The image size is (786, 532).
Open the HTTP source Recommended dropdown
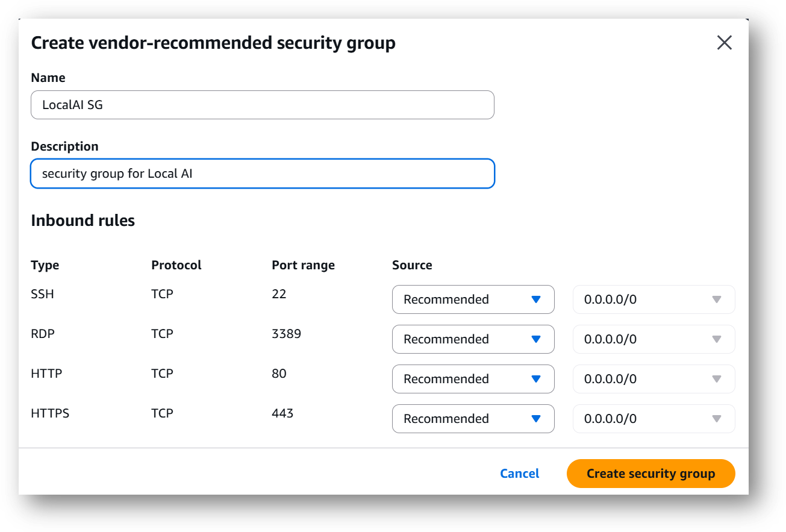pyautogui.click(x=473, y=379)
